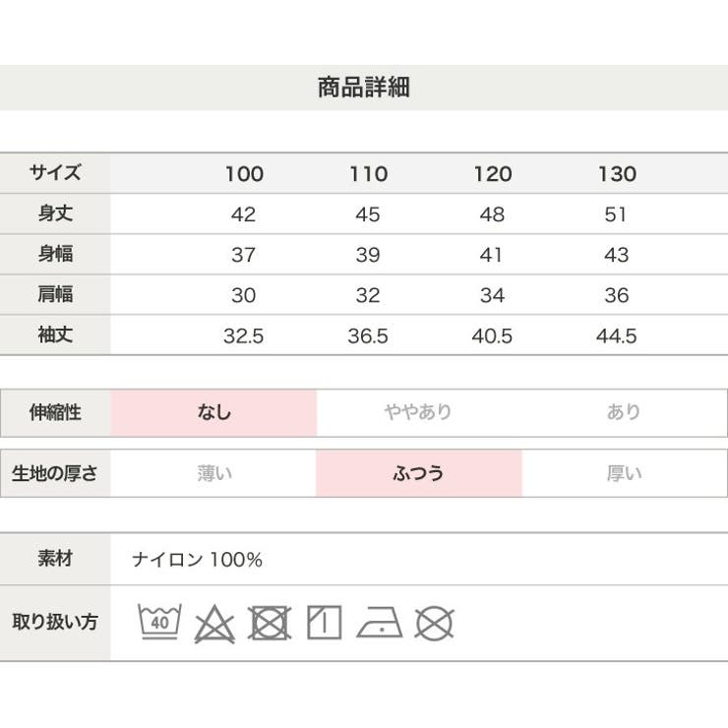Click the 取り扱い方 label
The image size is (728, 728).
[55, 622]
